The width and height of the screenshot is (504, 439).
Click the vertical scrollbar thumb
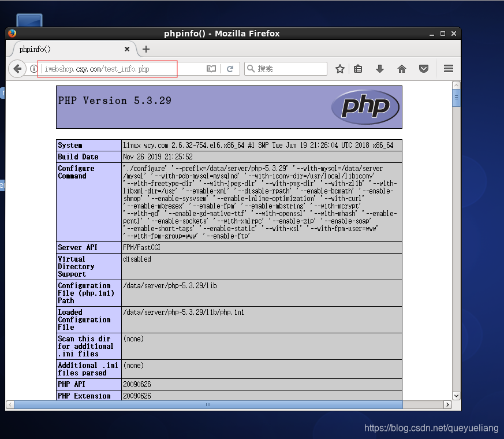click(456, 98)
